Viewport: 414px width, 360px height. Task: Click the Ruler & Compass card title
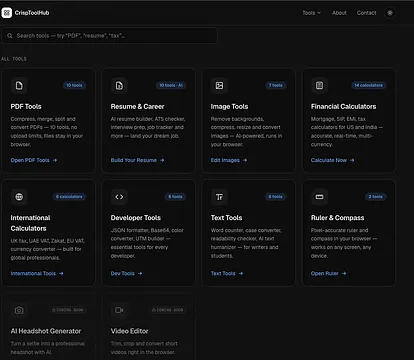pyautogui.click(x=337, y=218)
